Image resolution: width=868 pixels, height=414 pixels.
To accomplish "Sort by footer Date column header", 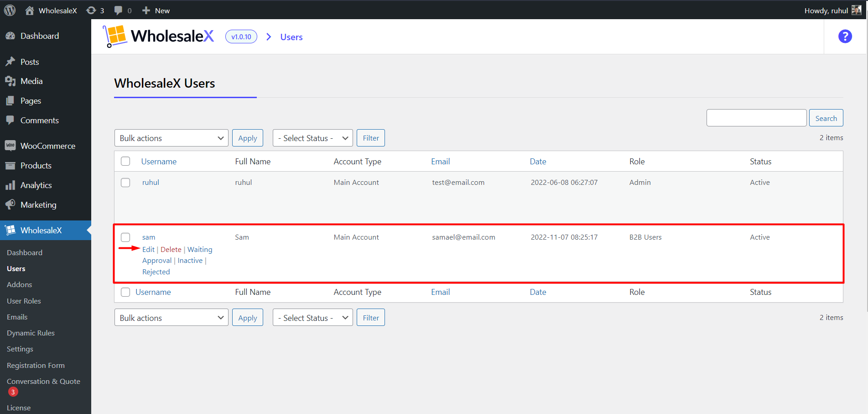I will pyautogui.click(x=538, y=292).
